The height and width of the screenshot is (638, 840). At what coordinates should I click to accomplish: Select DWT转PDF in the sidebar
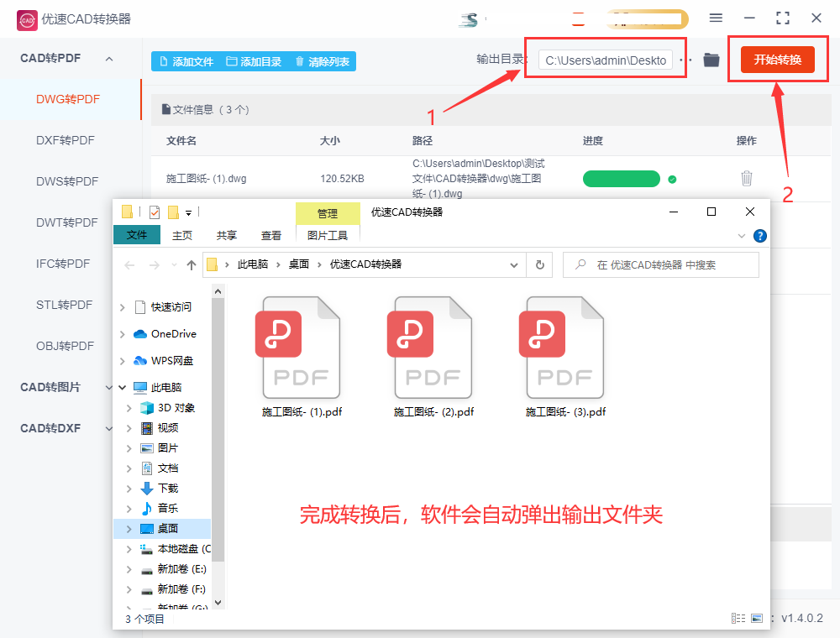pos(67,222)
